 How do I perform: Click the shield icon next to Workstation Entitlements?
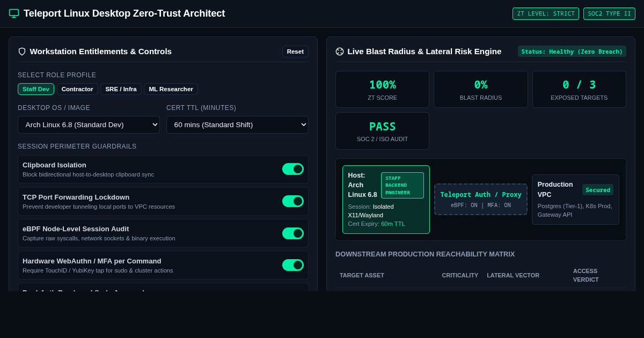pos(22,52)
